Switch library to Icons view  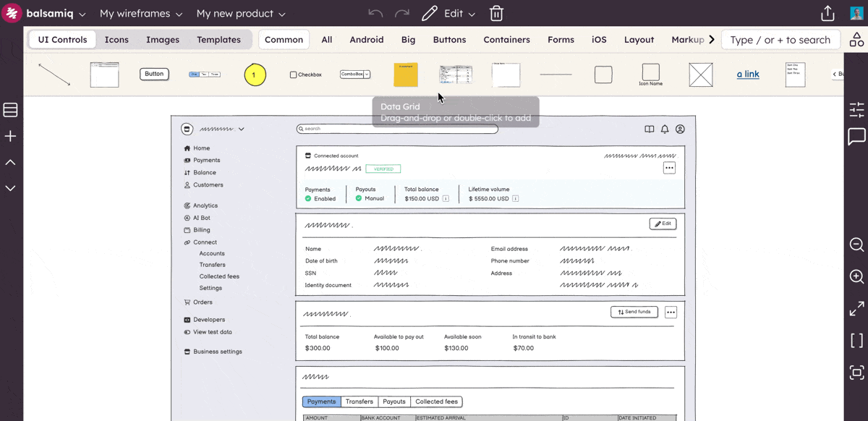[116, 40]
